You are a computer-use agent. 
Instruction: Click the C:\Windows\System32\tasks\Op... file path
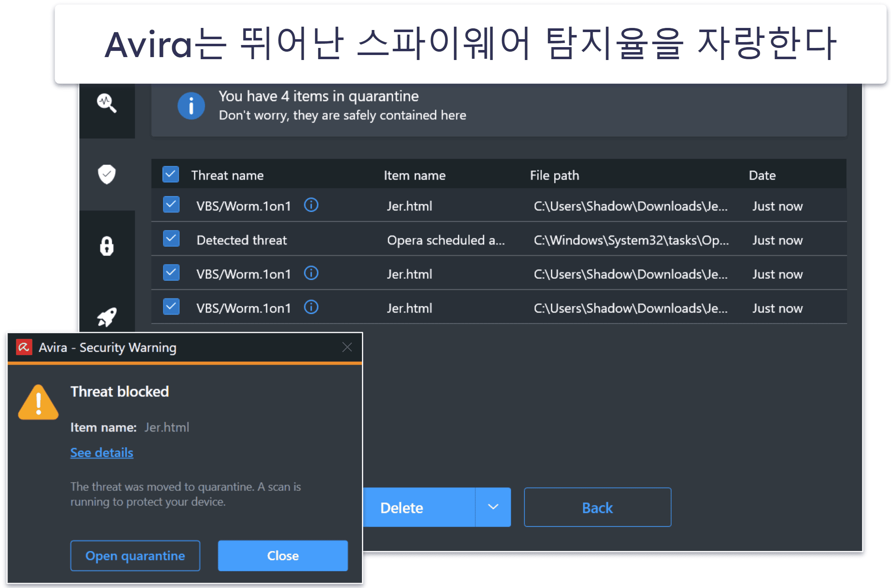(631, 240)
